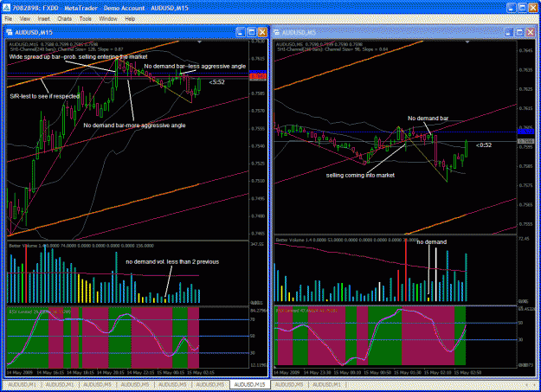Open the File menu
The height and width of the screenshot is (392, 541).
(x=9, y=19)
